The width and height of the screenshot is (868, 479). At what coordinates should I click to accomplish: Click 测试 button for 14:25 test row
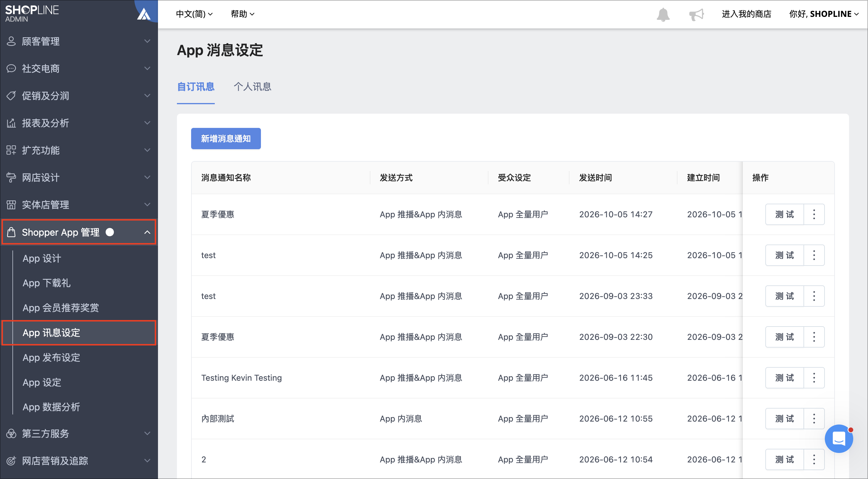(x=785, y=255)
